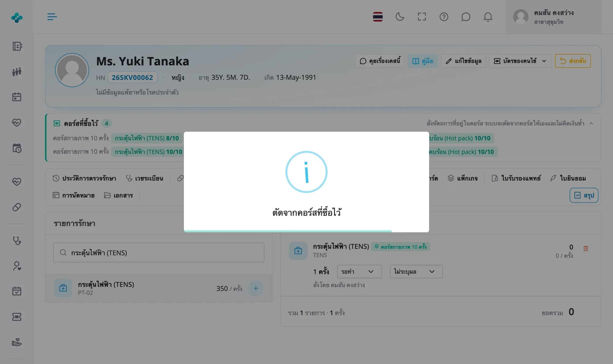Enter fullscreen mode
Viewport: 613px width, 364px height.
pos(422,17)
